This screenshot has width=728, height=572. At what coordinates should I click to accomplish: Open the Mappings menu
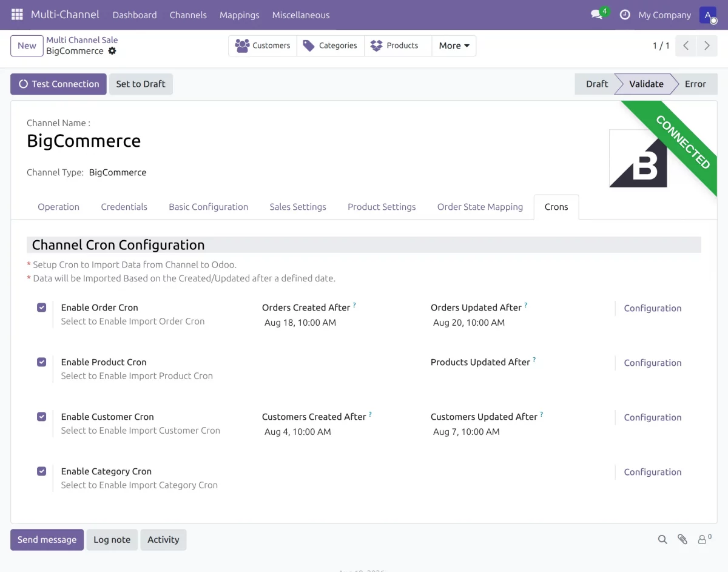point(239,15)
